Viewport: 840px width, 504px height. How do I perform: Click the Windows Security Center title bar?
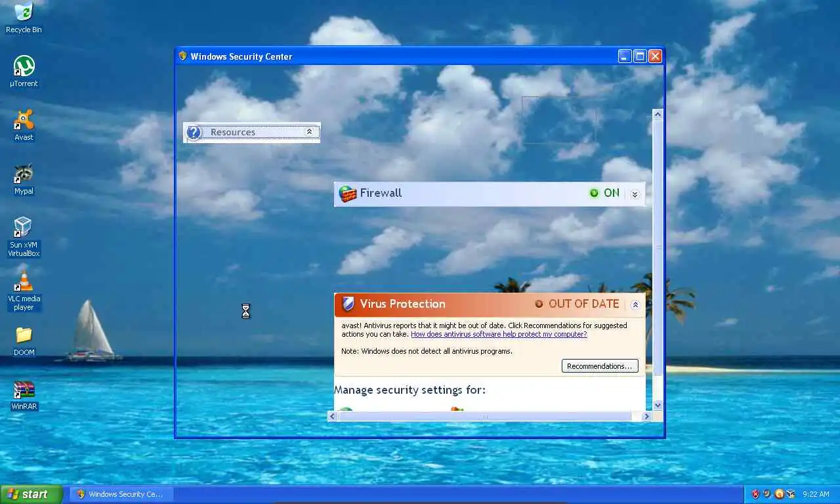pos(420,56)
